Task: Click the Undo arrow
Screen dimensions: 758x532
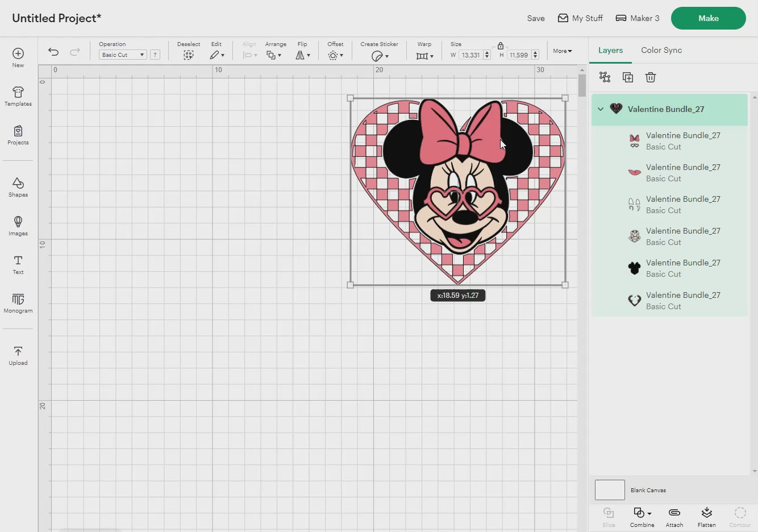Action: pyautogui.click(x=53, y=52)
